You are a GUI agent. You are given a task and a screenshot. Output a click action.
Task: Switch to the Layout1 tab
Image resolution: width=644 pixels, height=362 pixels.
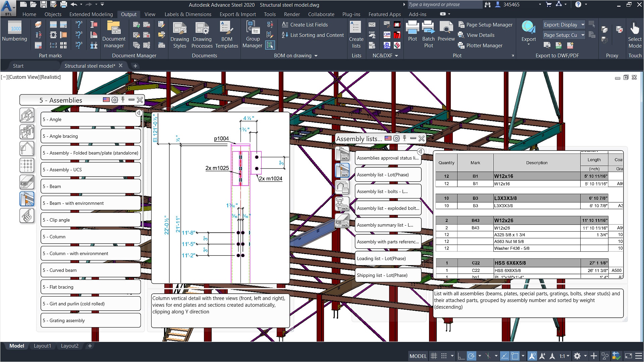point(42,346)
